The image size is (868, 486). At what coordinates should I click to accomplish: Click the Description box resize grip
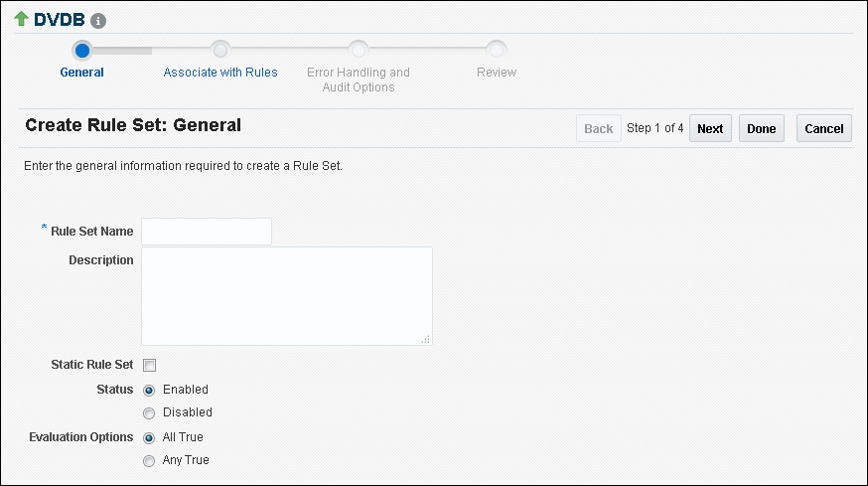pos(426,340)
